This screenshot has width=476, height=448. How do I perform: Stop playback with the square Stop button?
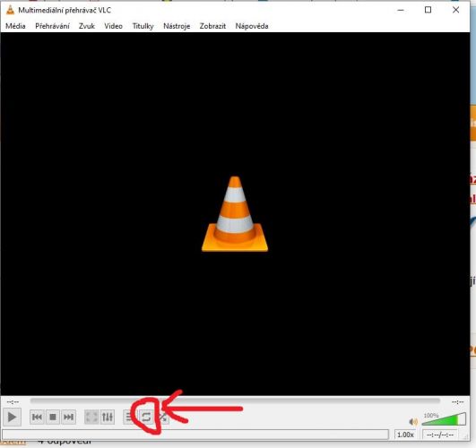[53, 418]
